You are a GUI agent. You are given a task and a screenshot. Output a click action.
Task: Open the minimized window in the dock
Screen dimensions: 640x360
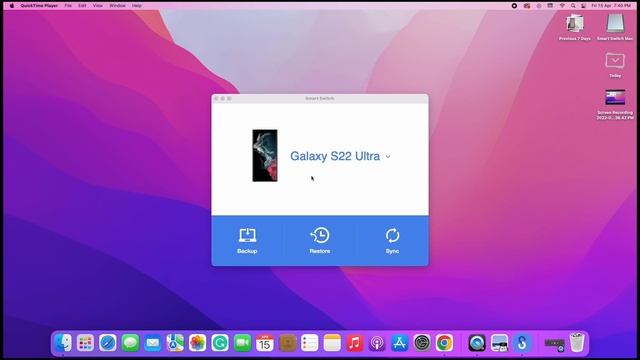tap(554, 344)
